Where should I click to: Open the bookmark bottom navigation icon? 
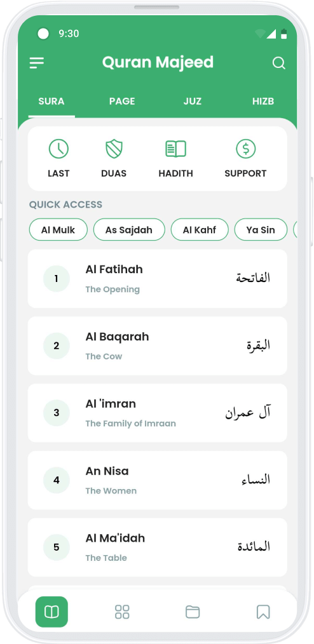[263, 612]
